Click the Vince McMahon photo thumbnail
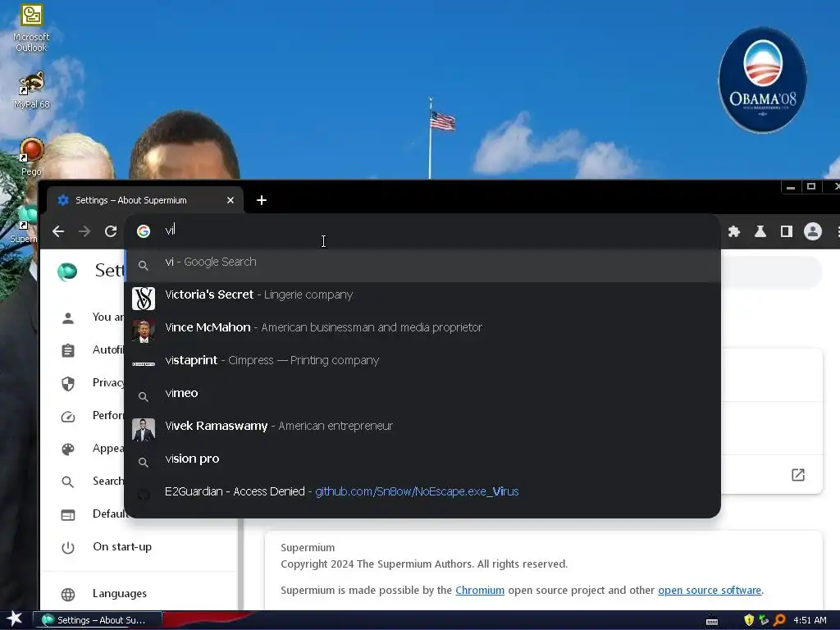840x630 pixels. 144,331
